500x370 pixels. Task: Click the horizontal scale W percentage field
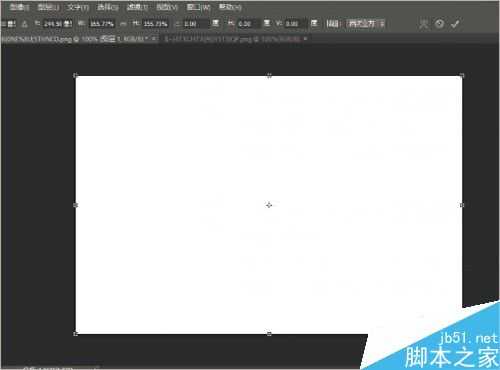tap(102, 24)
